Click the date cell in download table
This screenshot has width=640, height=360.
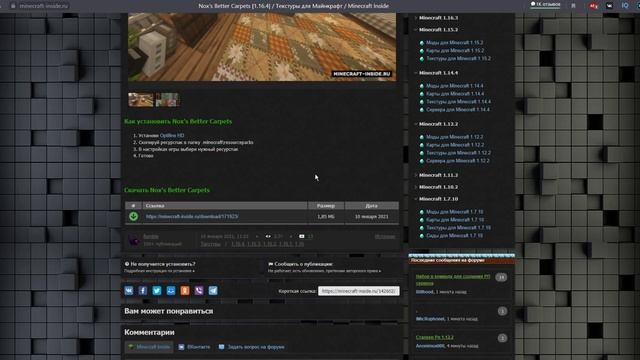tap(371, 216)
